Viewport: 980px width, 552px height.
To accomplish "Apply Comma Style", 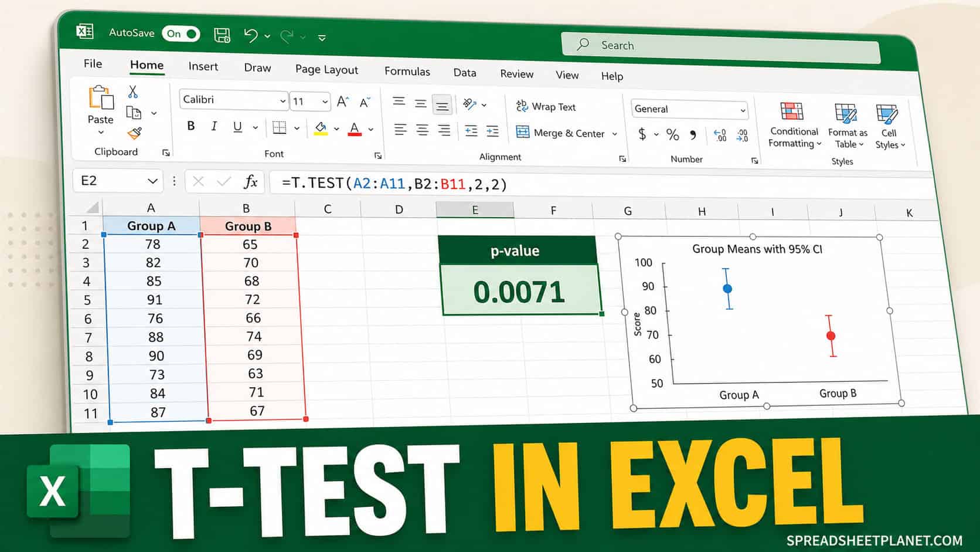I will point(693,136).
